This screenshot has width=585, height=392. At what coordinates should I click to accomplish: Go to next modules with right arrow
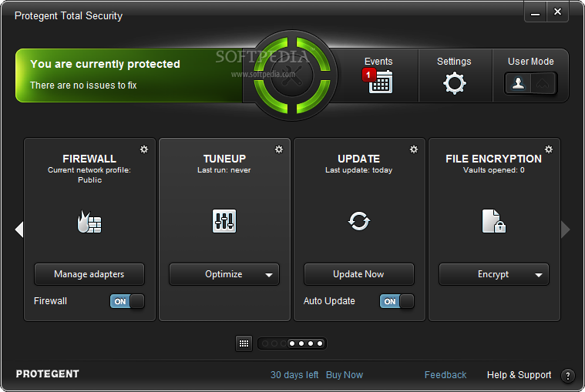pyautogui.click(x=566, y=230)
